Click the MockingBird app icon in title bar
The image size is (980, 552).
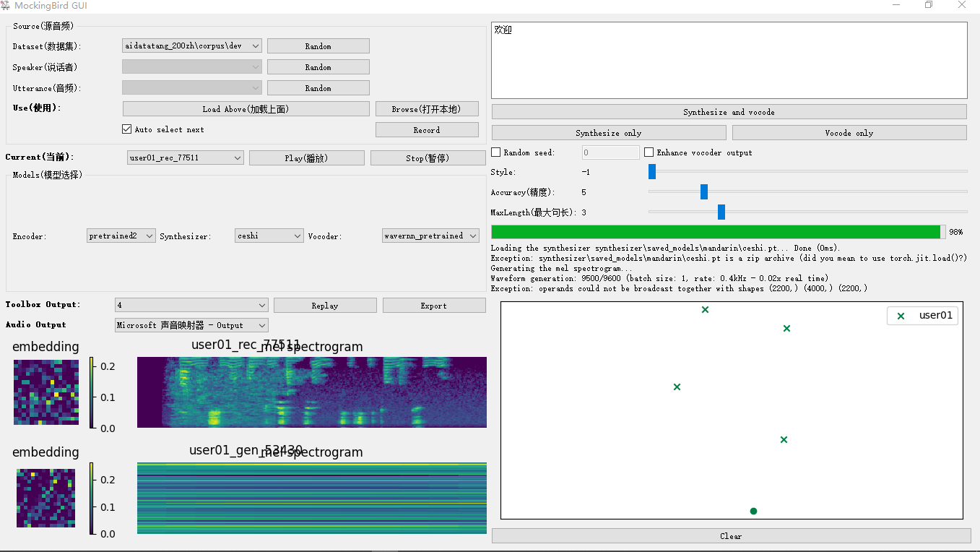[x=6, y=6]
